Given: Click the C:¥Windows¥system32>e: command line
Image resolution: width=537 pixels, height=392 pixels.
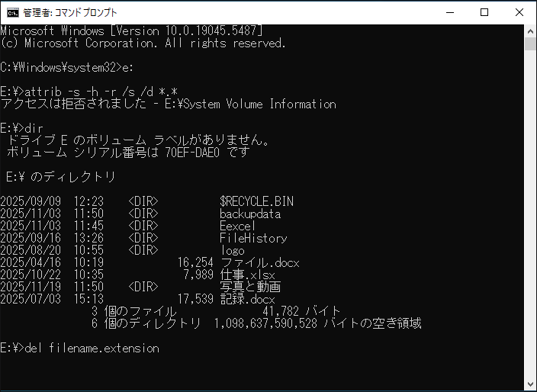Looking at the screenshot, I should pos(67,68).
